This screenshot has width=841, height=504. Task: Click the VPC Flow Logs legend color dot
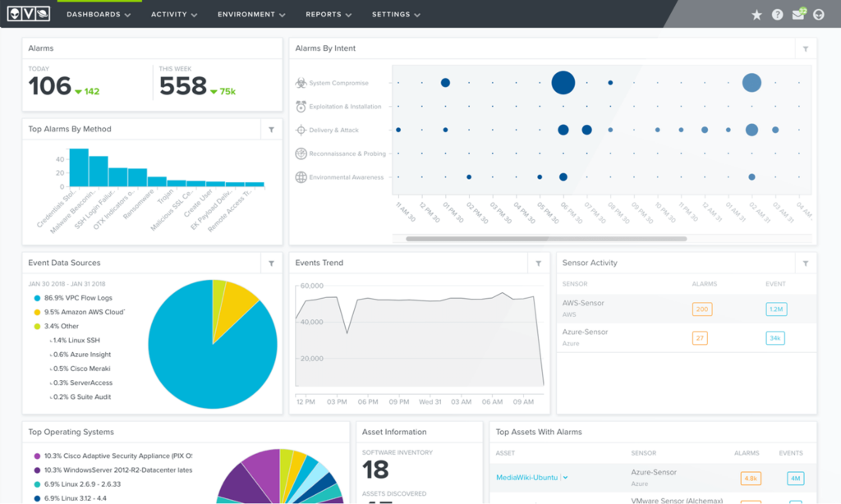point(37,298)
